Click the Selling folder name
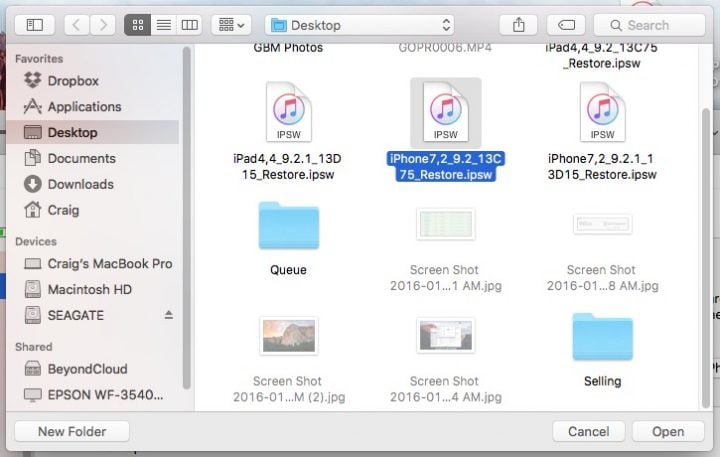Image resolution: width=720 pixels, height=457 pixels. tap(602, 381)
